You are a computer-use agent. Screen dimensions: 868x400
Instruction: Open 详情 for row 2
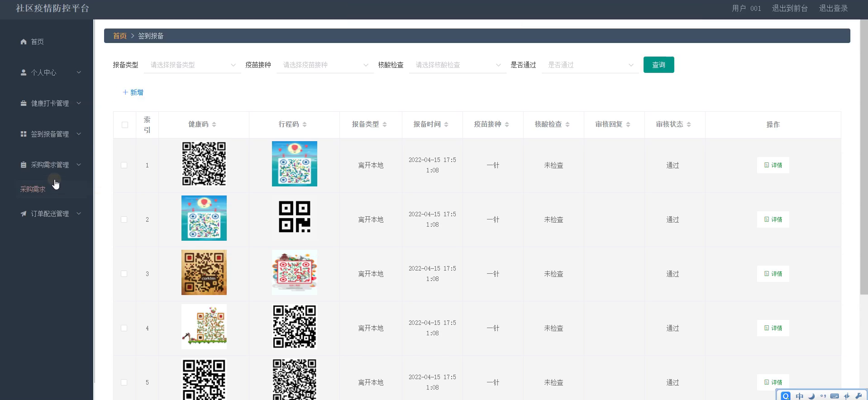point(773,219)
